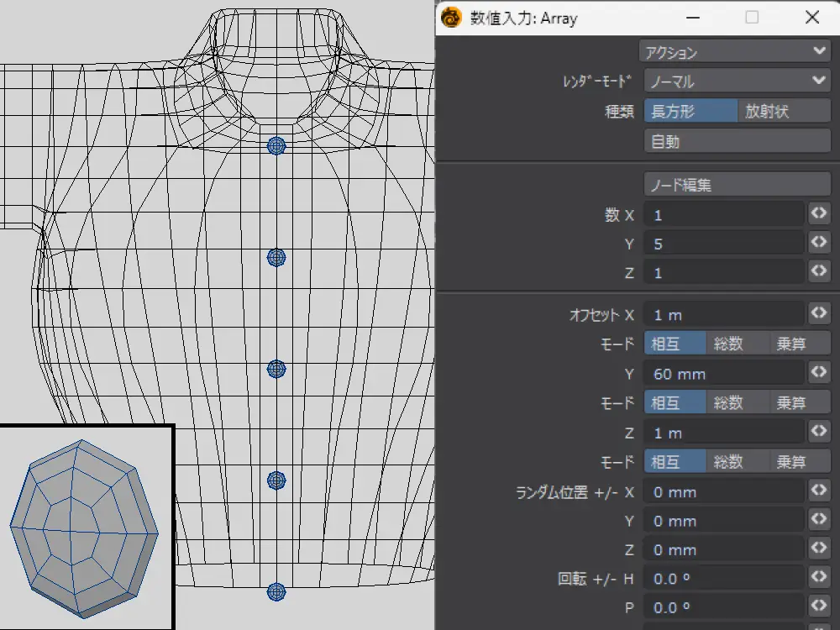Click the slider arrows beside 数 Y field
840x630 pixels.
click(x=818, y=244)
